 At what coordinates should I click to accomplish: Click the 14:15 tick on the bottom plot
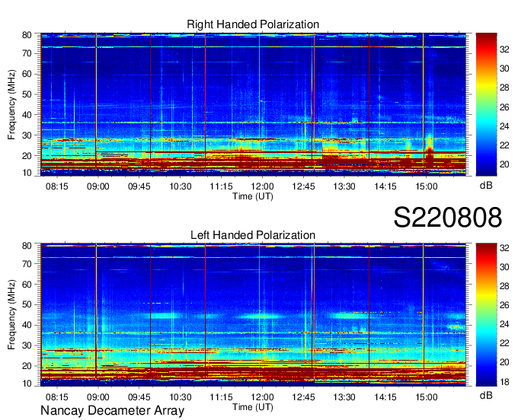pyautogui.click(x=385, y=397)
